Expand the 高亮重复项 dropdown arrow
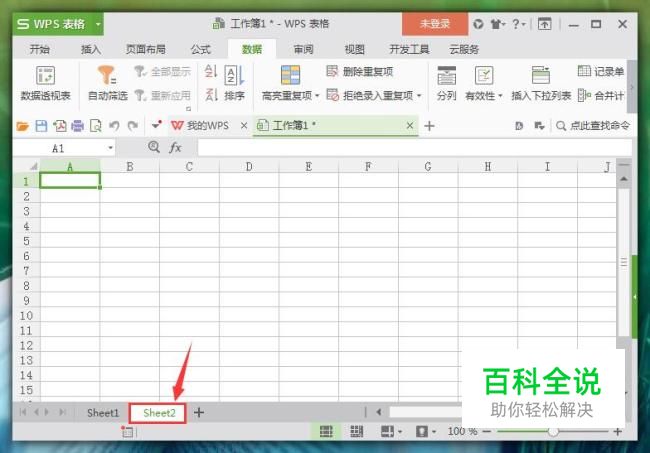 click(317, 96)
